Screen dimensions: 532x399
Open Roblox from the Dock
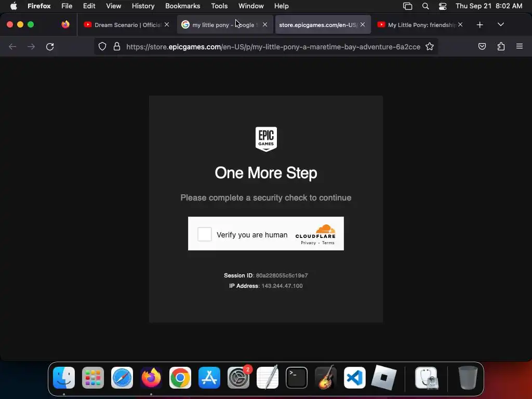tap(384, 378)
